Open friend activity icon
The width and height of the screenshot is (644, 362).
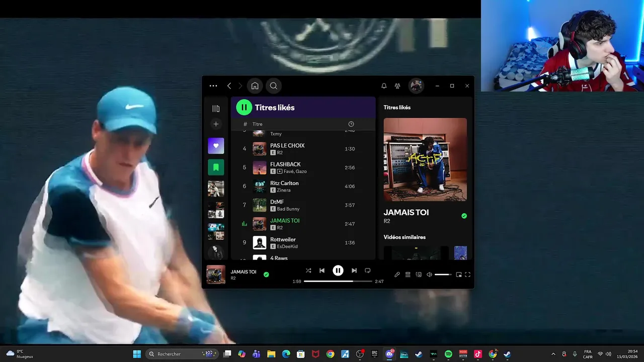[397, 86]
